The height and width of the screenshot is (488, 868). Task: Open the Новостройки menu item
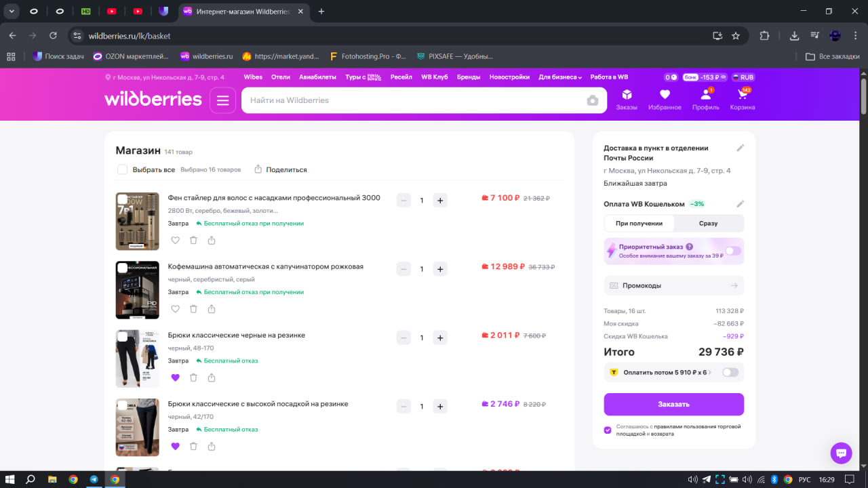(510, 77)
